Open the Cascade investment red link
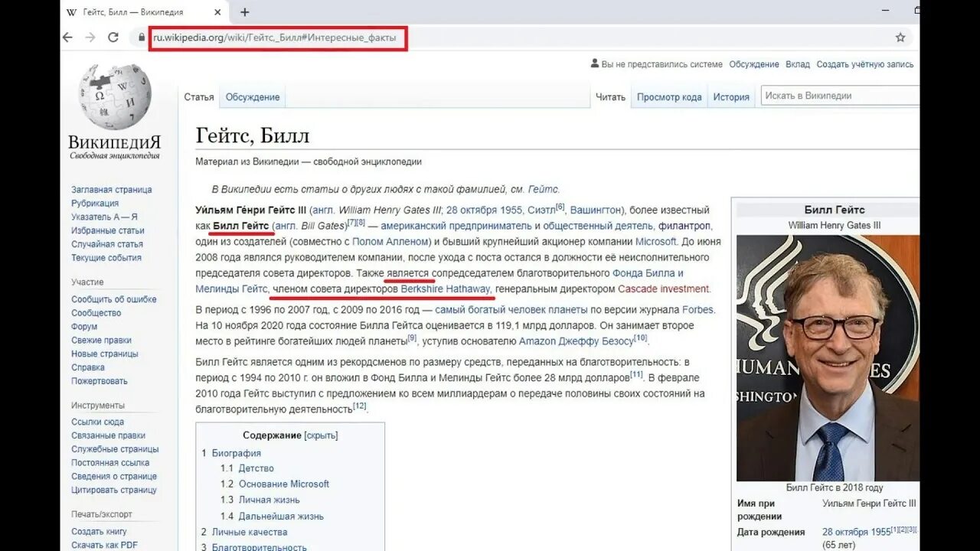Image resolution: width=980 pixels, height=551 pixels. (x=664, y=289)
